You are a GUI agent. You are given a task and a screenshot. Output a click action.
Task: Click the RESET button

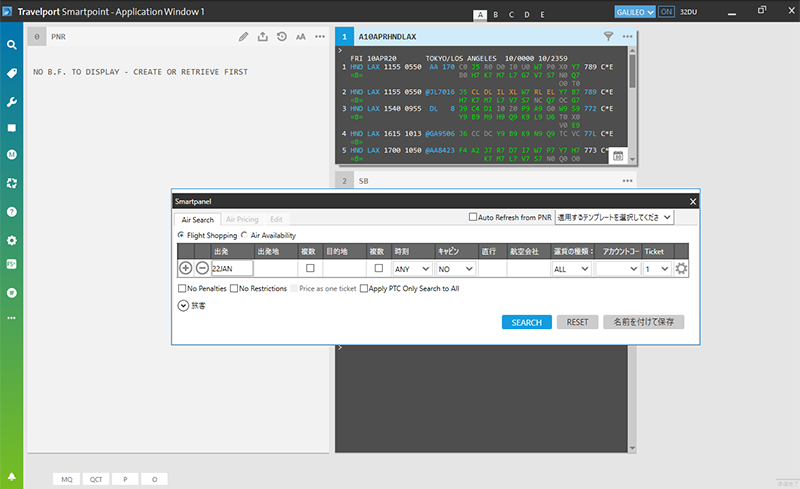(x=577, y=322)
